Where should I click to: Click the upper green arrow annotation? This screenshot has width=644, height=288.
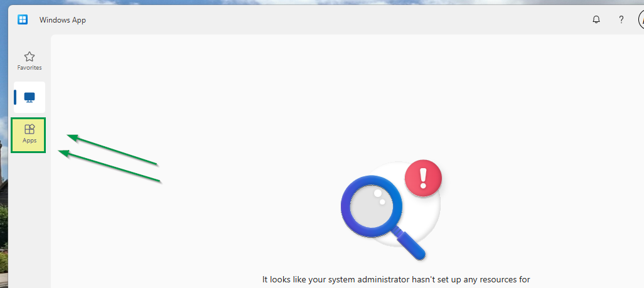(x=112, y=150)
